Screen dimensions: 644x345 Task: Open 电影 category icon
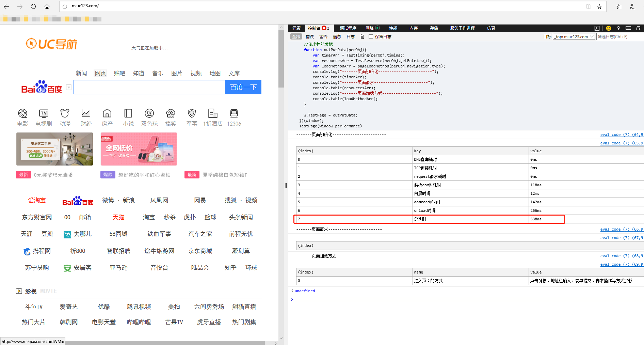pyautogui.click(x=22, y=113)
